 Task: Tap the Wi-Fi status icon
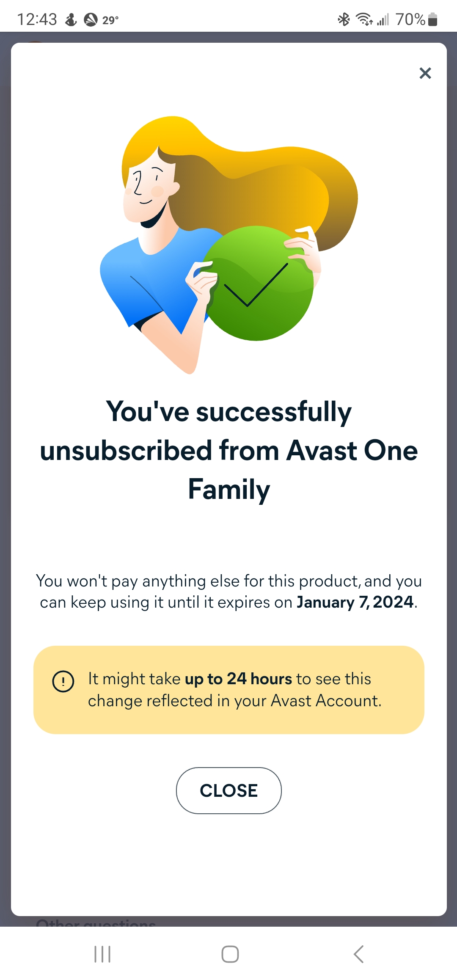[x=364, y=19]
